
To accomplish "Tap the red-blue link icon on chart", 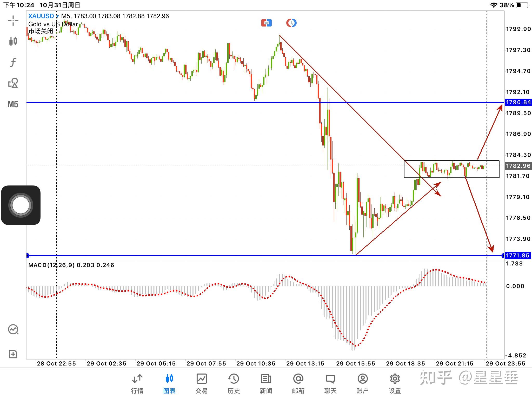I will [267, 23].
